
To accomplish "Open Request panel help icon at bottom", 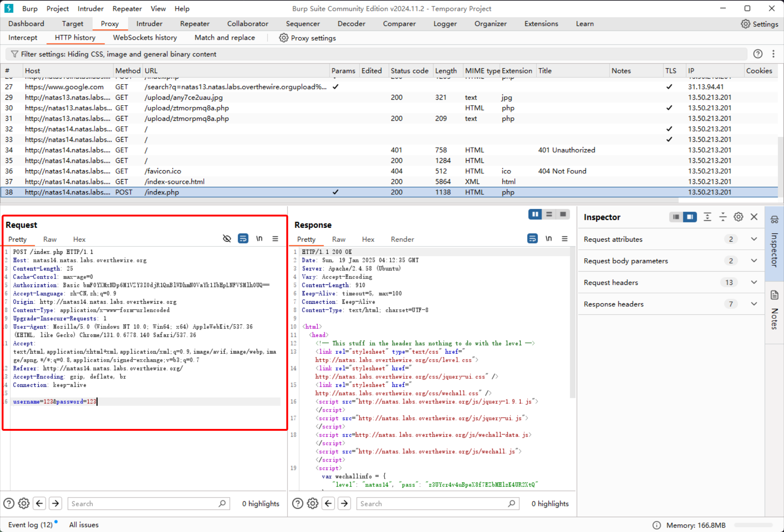I will pos(9,503).
